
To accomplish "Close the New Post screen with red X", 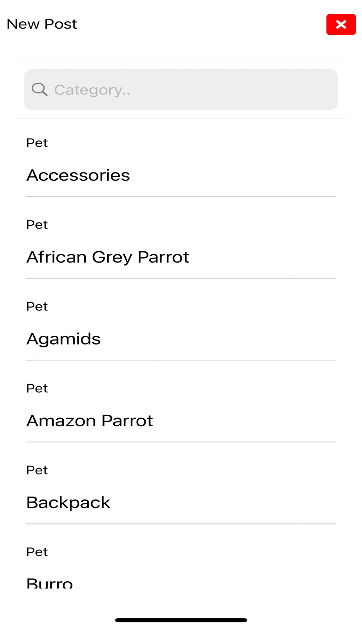I will click(341, 24).
